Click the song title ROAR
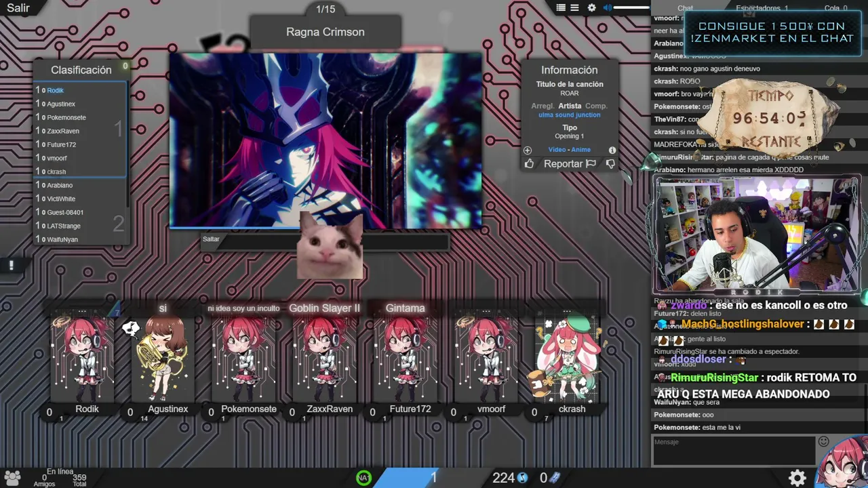The height and width of the screenshot is (488, 868). [570, 93]
